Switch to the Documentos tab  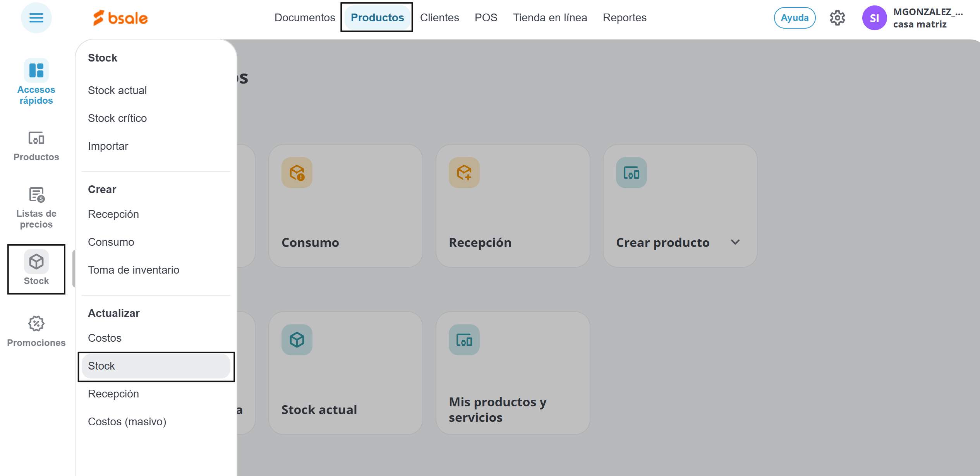point(305,18)
